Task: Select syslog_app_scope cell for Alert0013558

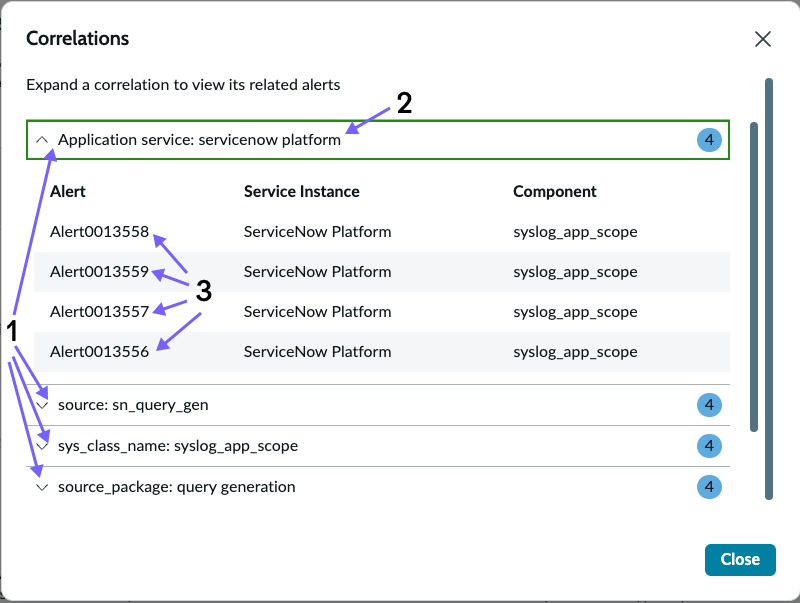Action: tap(576, 232)
